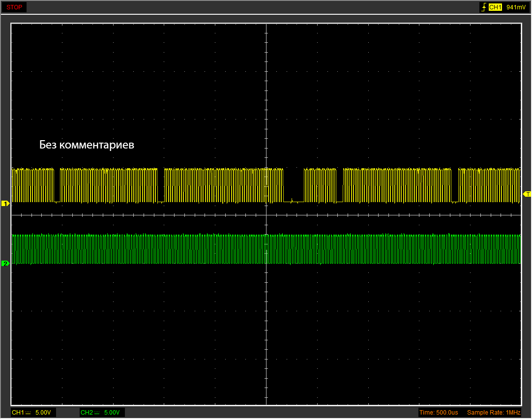The image size is (532, 419).
Task: Click the CH2 DC coupling symbol
Action: [x=97, y=413]
